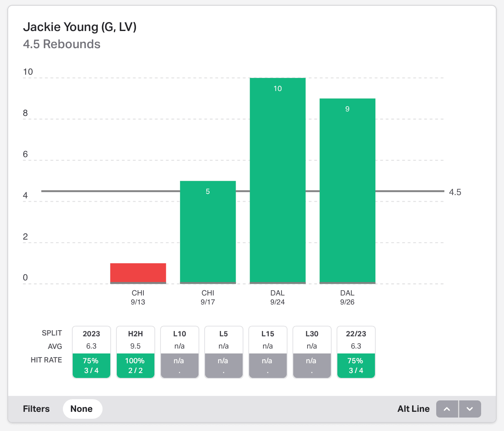Select the DAL 9/24 bar showing 10
This screenshot has width=504, height=431.
278,180
